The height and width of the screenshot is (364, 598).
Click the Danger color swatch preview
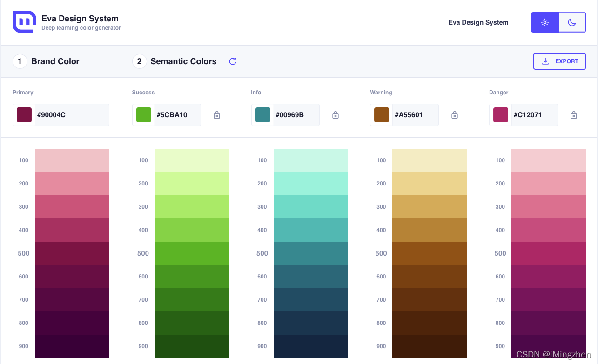coord(501,115)
